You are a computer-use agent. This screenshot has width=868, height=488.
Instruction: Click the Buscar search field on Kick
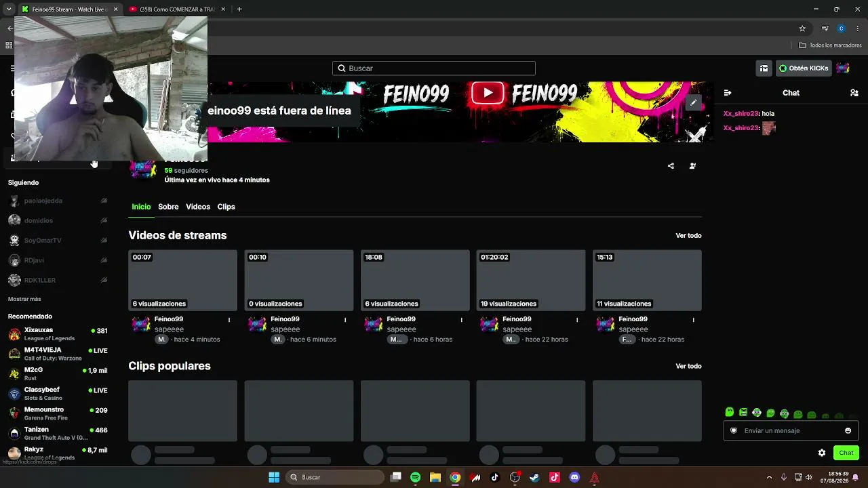pos(434,68)
